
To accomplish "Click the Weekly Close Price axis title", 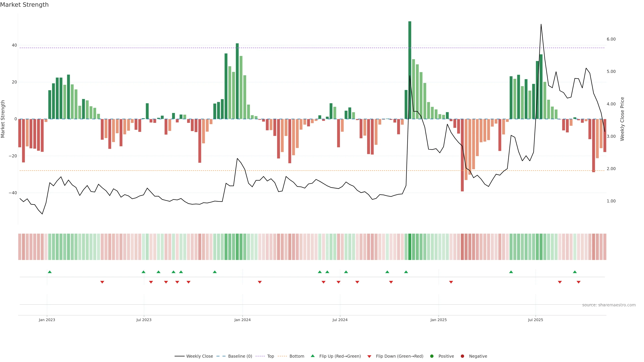I will [x=622, y=119].
